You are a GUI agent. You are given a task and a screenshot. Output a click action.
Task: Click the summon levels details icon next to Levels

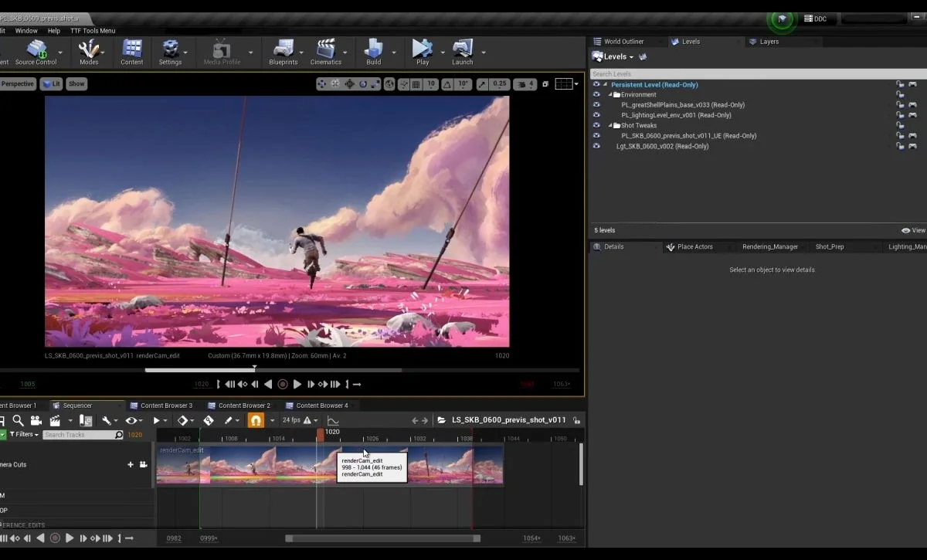(x=643, y=56)
